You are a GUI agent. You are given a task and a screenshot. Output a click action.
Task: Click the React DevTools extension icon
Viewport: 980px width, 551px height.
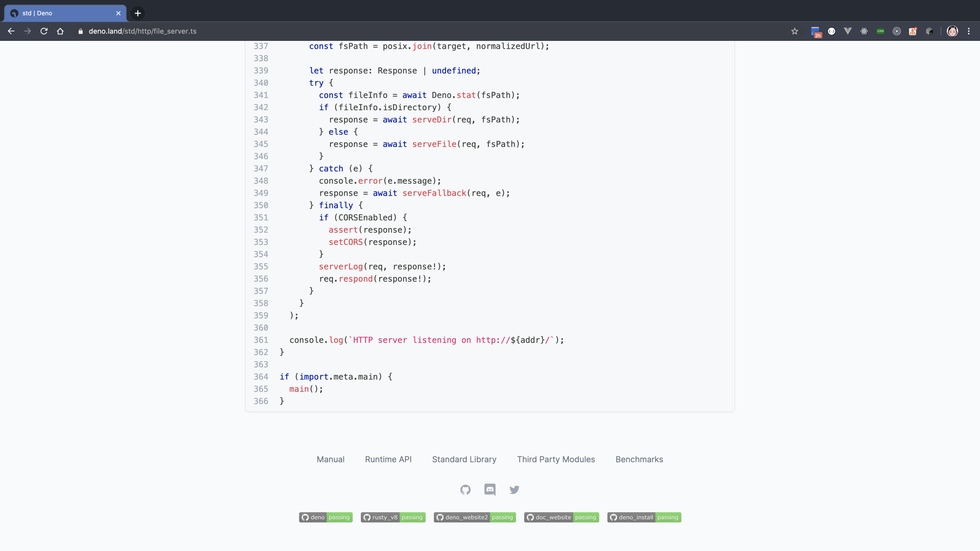click(x=864, y=31)
